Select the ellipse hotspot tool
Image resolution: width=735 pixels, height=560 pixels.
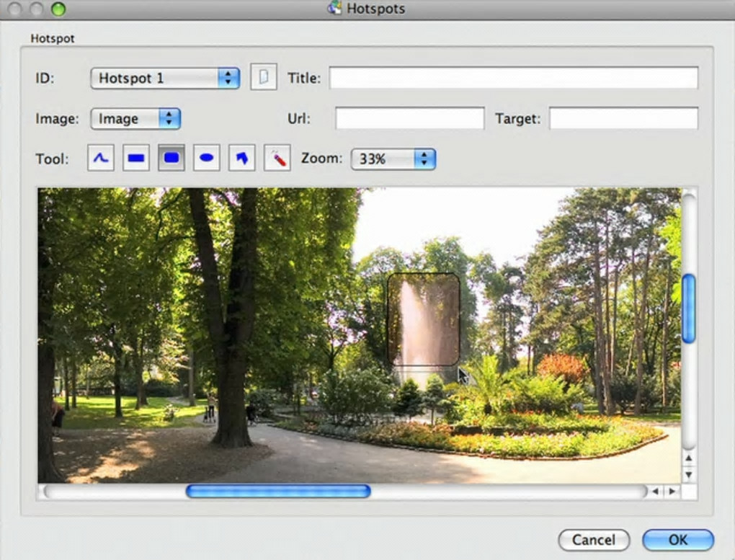207,158
